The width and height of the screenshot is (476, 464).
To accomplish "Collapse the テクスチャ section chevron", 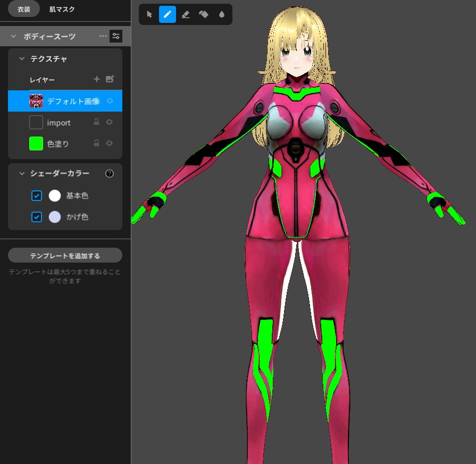I will 22,58.
